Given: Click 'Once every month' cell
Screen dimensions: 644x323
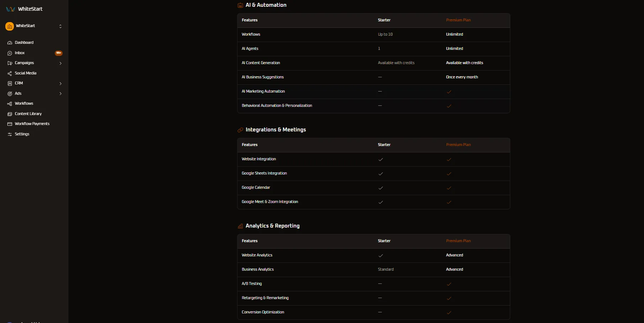Looking at the screenshot, I should coord(462,77).
